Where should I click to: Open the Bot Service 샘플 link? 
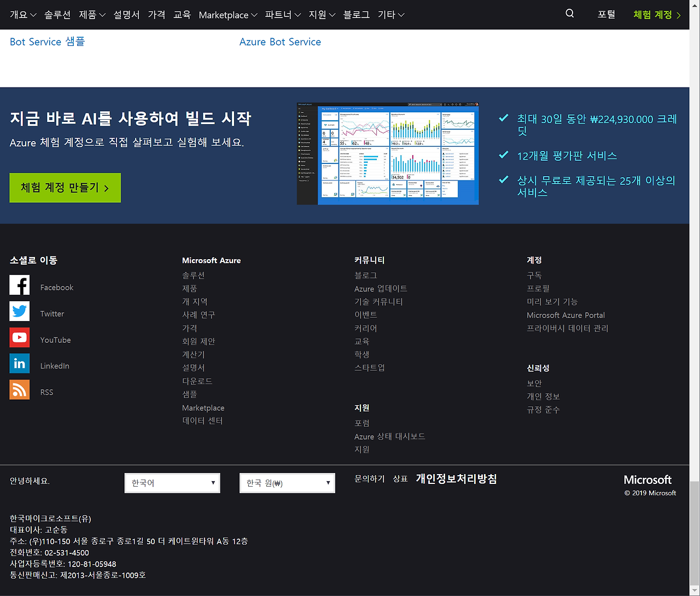tap(48, 42)
